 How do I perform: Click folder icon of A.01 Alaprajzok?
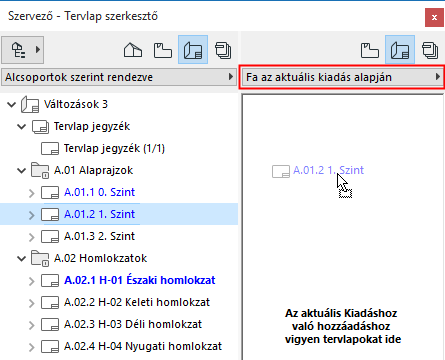[x=40, y=171]
